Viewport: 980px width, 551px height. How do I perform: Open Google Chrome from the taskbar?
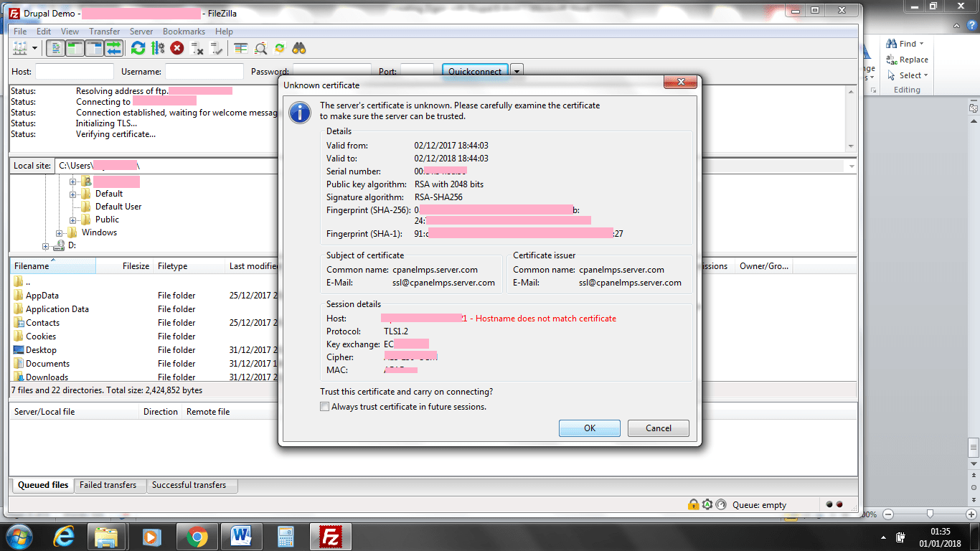tap(197, 536)
